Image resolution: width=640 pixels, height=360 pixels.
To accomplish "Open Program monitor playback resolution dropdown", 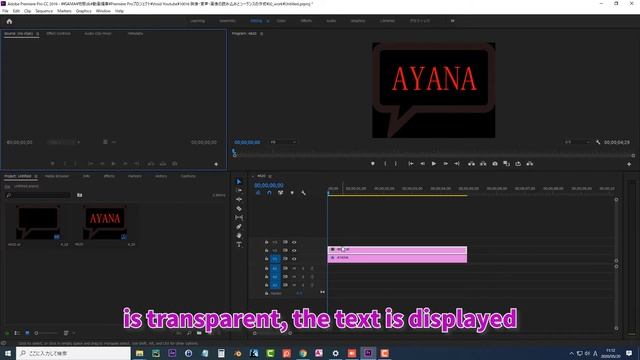I will click(x=577, y=142).
